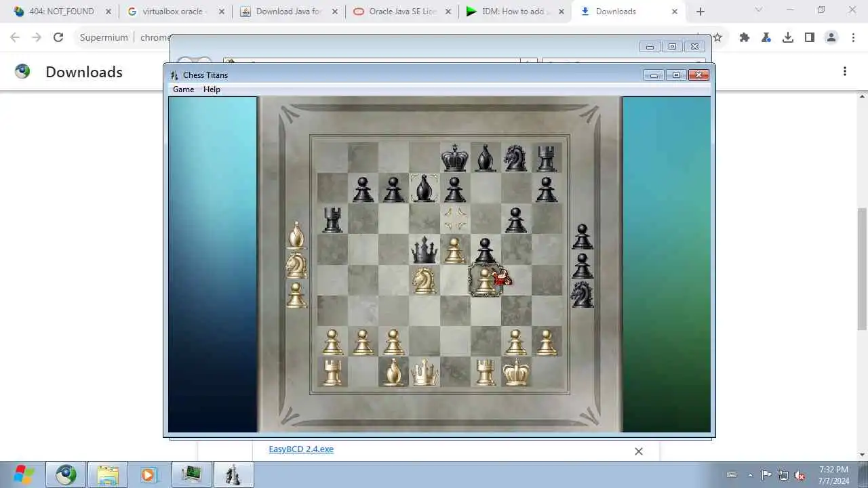This screenshot has height=488, width=868.
Task: Select the black knight on the top row
Action: (x=515, y=158)
